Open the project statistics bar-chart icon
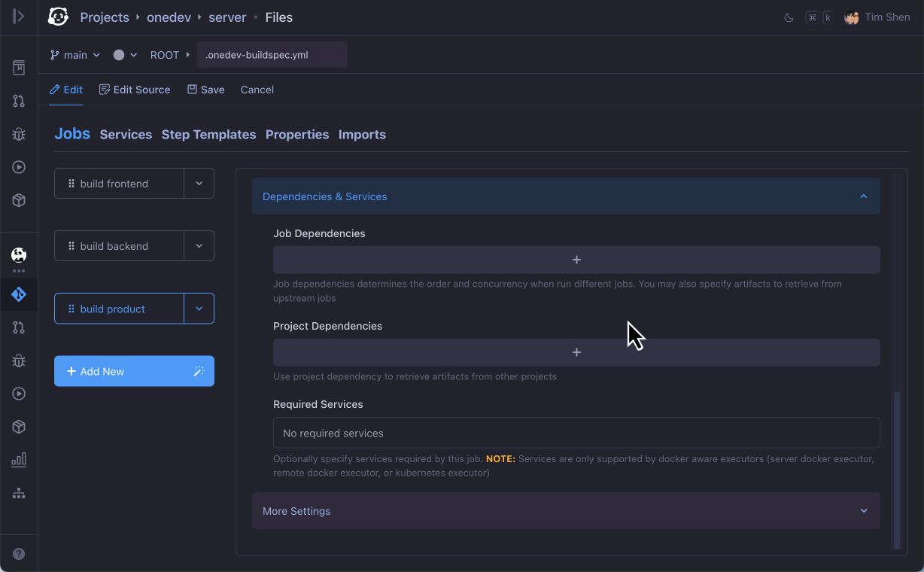924x572 pixels. pos(19,460)
